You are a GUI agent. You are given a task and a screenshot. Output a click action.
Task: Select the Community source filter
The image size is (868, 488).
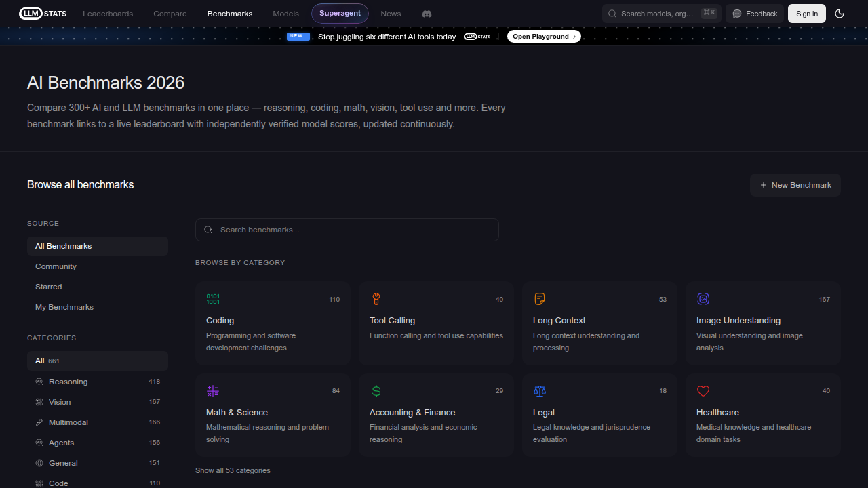98,266
